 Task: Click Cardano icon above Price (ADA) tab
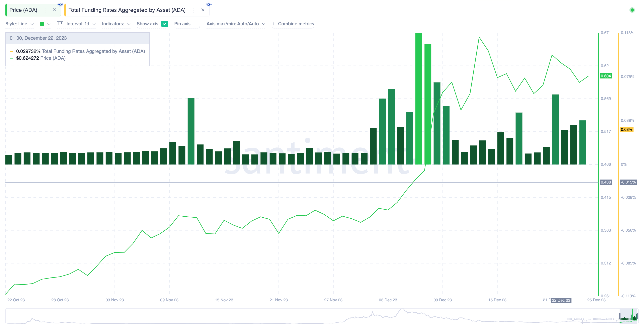[x=60, y=4]
